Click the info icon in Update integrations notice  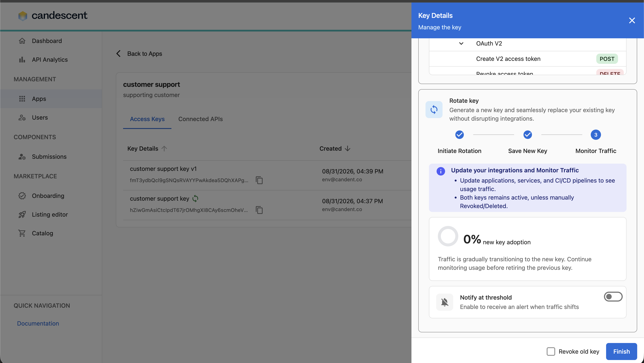click(x=441, y=171)
